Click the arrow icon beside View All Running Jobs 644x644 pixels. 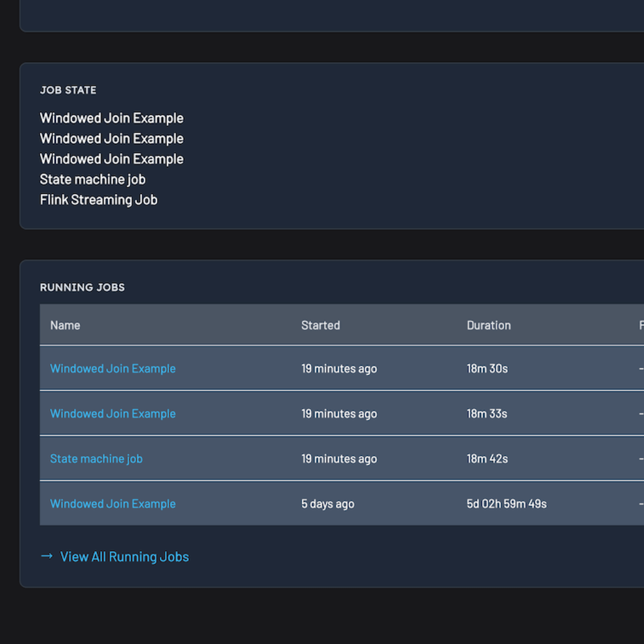[47, 556]
